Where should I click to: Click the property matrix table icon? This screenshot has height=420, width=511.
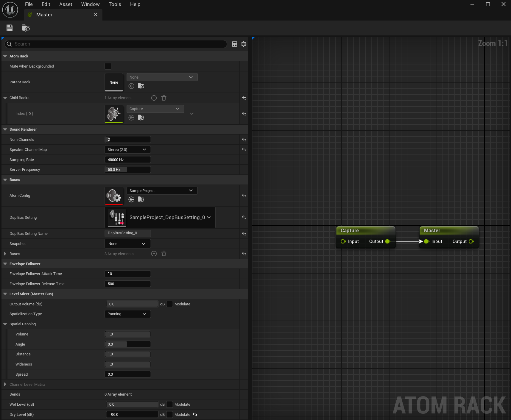[x=235, y=44]
